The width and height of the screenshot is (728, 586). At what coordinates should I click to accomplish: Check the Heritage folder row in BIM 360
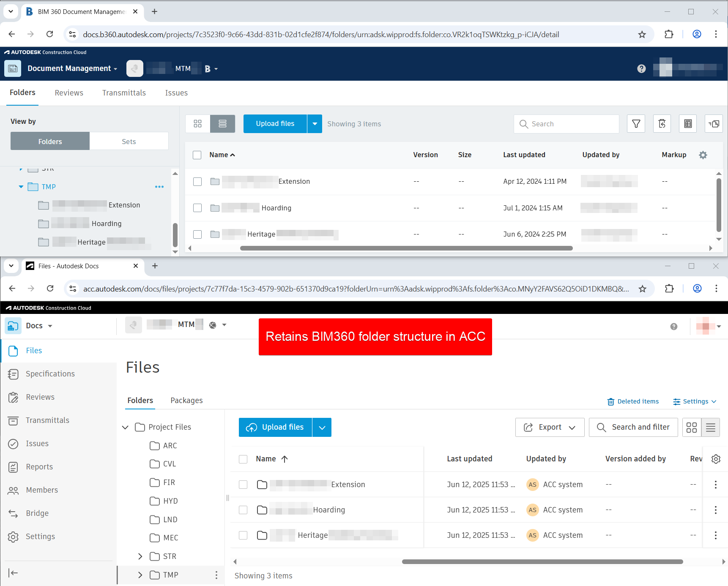coord(197,234)
